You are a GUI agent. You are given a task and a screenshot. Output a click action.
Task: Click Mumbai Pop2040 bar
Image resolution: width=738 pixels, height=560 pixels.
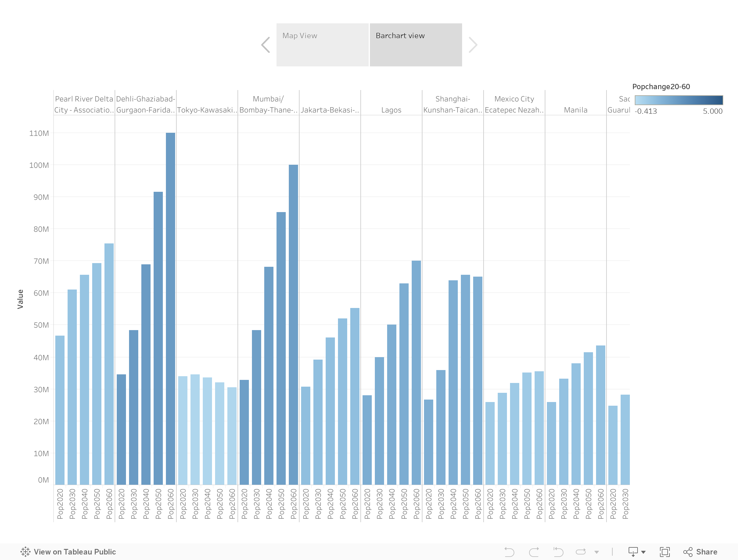[269, 376]
